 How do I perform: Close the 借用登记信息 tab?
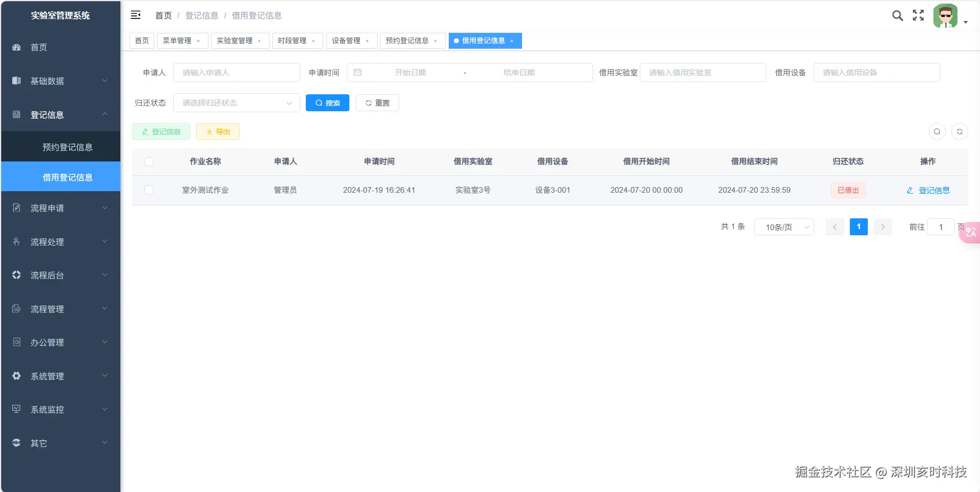click(512, 41)
